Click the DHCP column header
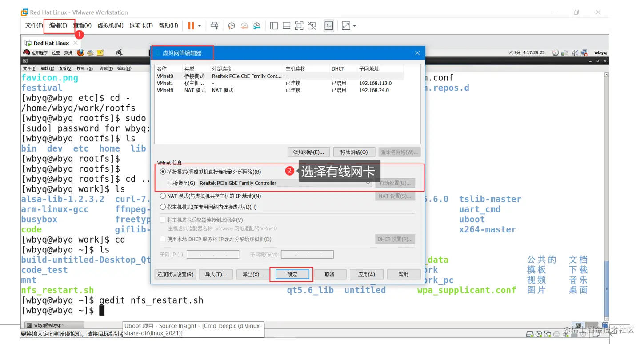Image resolution: width=644 pixels, height=344 pixels. [x=343, y=69]
